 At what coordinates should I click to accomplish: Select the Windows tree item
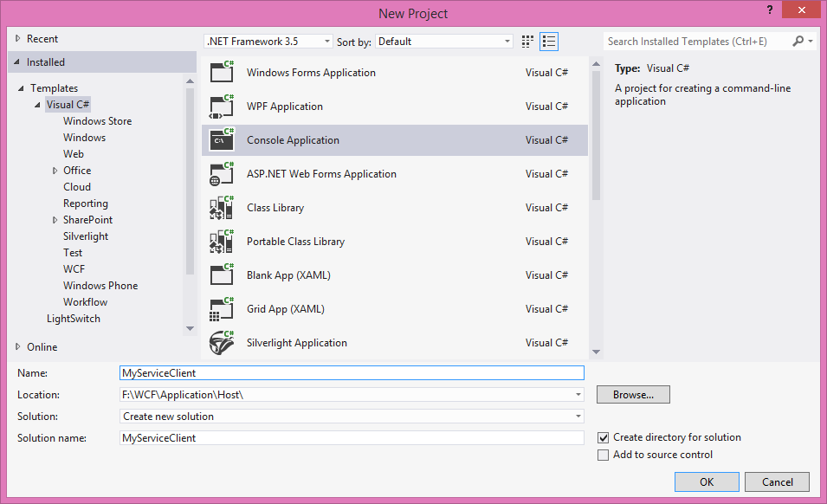coord(84,137)
